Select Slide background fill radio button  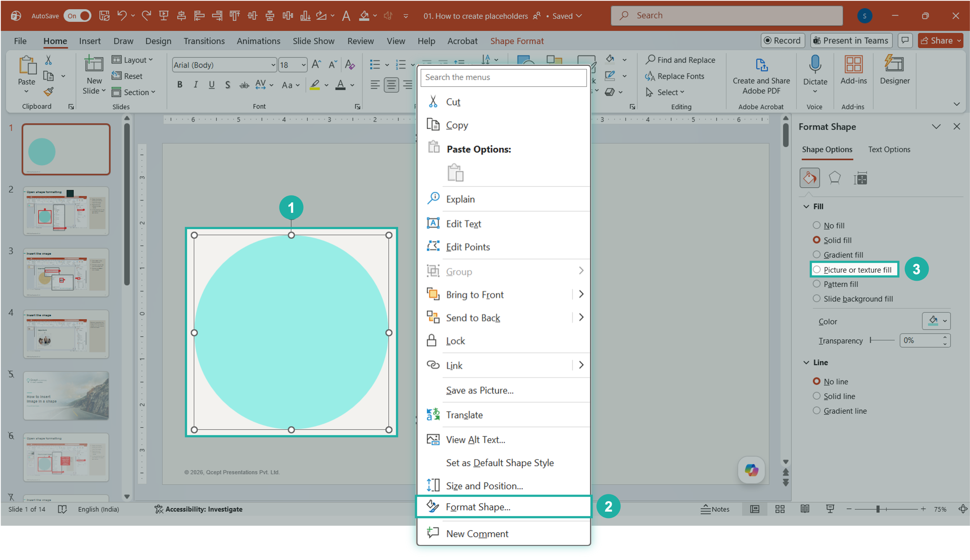point(816,298)
